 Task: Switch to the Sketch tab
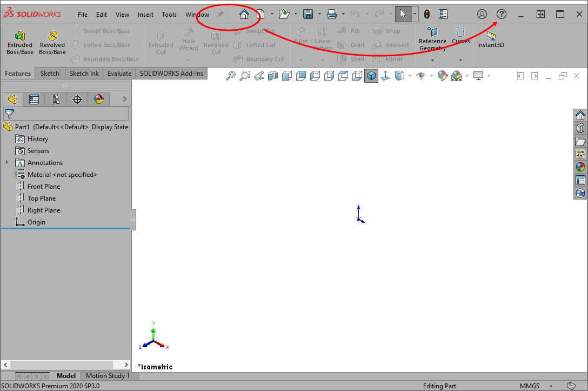point(50,74)
